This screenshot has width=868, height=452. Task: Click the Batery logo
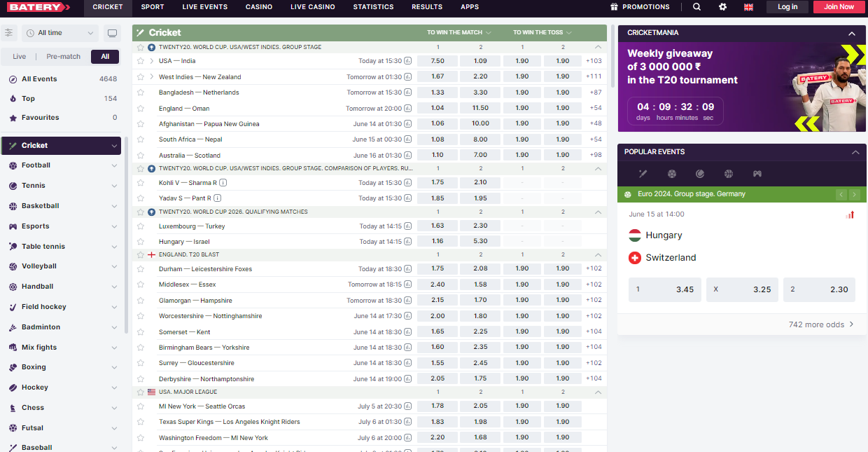(39, 7)
